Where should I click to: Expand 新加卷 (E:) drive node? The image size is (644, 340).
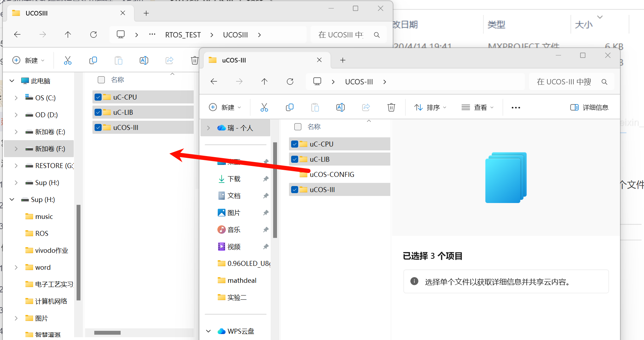[16, 132]
